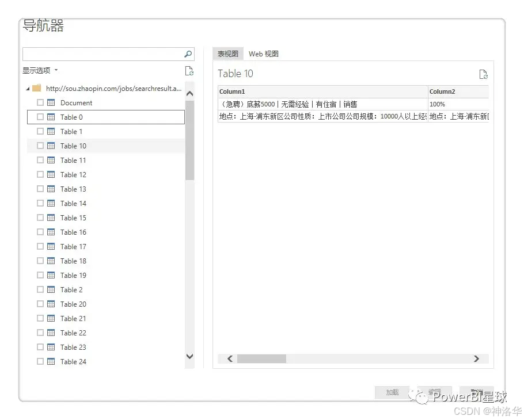Click the Table 1 grid icon
The image size is (524, 420).
pyautogui.click(x=51, y=131)
